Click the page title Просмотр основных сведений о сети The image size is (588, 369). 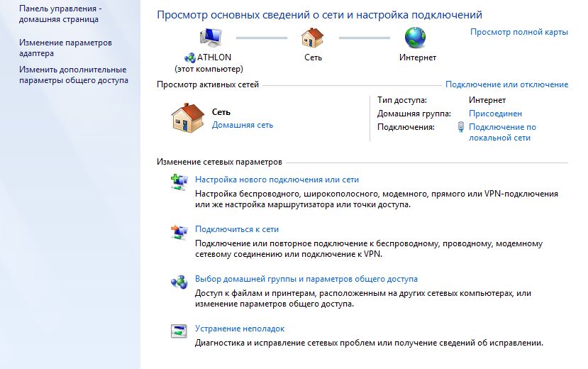coord(319,15)
